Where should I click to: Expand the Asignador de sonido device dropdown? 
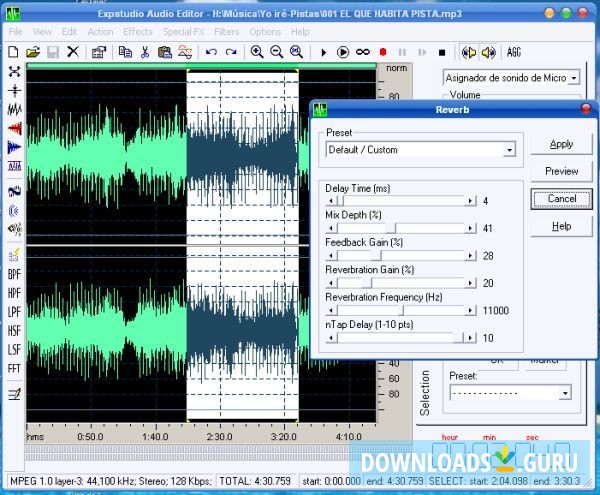[x=574, y=78]
